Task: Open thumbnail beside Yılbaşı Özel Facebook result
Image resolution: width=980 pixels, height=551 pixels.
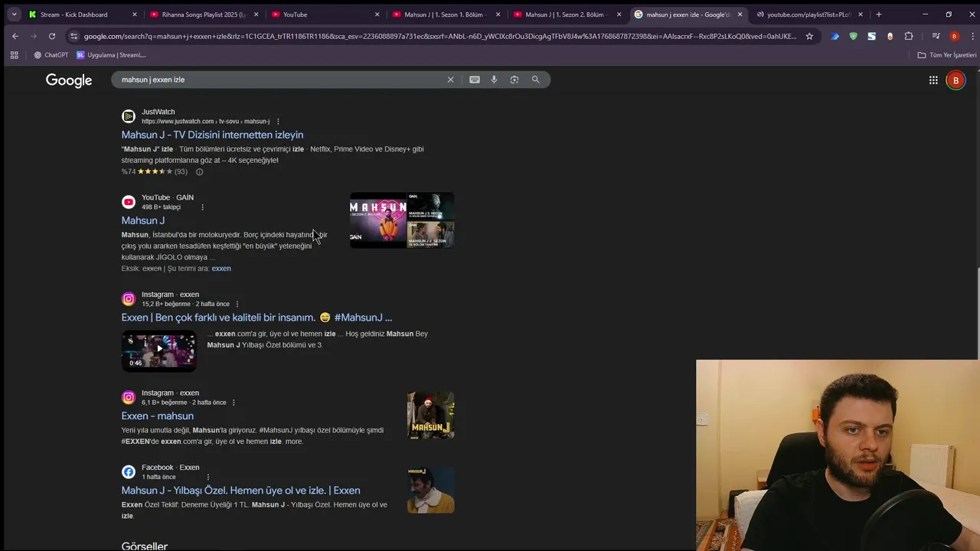Action: (431, 490)
